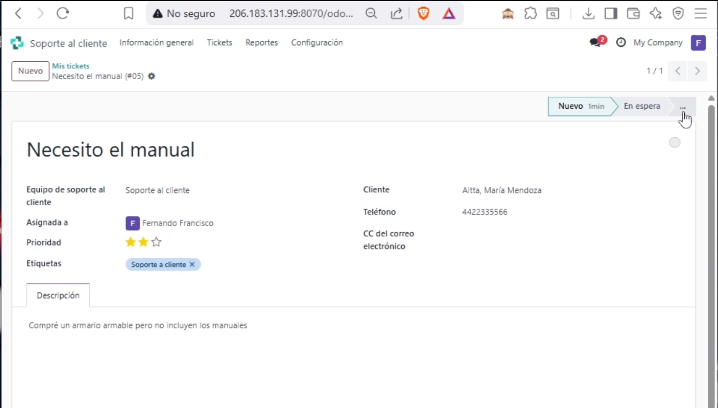Open Información general menu

click(157, 43)
